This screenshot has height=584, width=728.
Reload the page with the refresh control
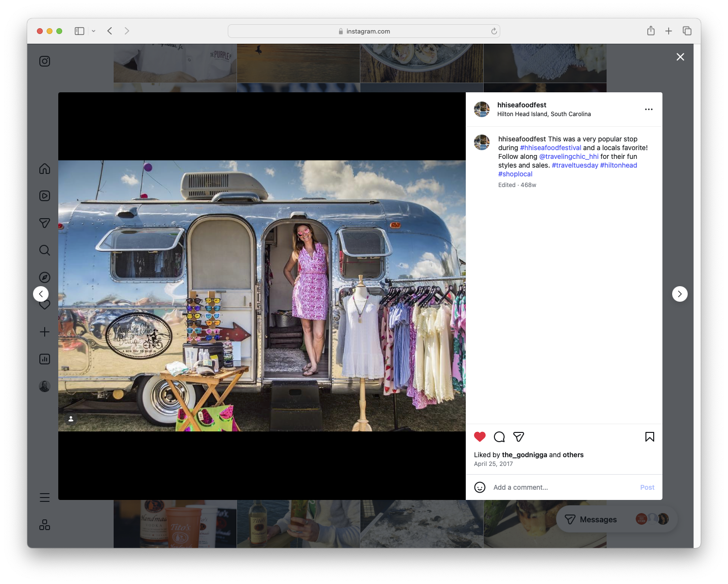[493, 31]
